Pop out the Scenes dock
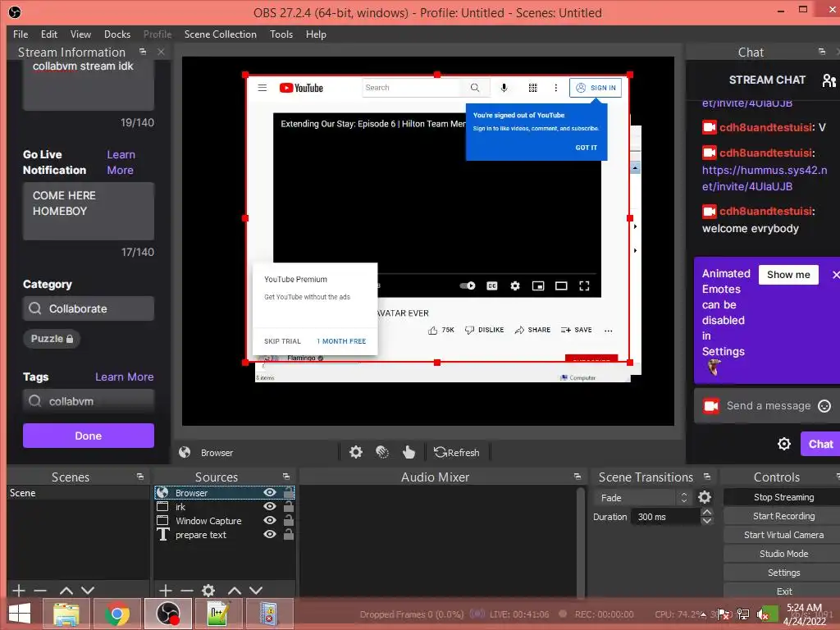 click(140, 477)
